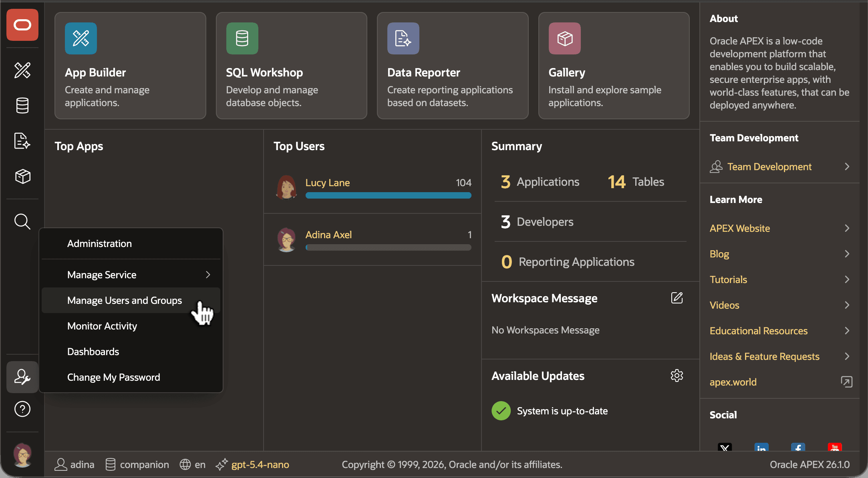The image size is (868, 478).
Task: Edit the Workspace Message with pencil icon
Action: 677,298
